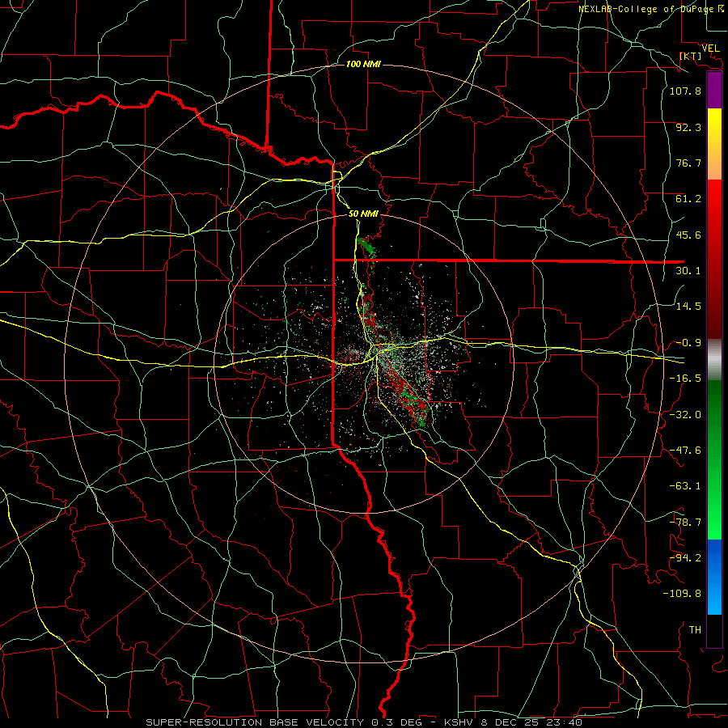Click the 45.6 value on the velocity scale
The image size is (728, 728).
pyautogui.click(x=688, y=235)
